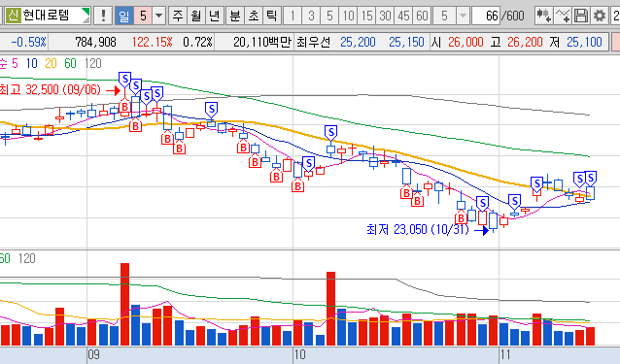Click the 고 26,200 high price
Image resolution: width=620 pixels, height=364 pixels.
click(516, 42)
